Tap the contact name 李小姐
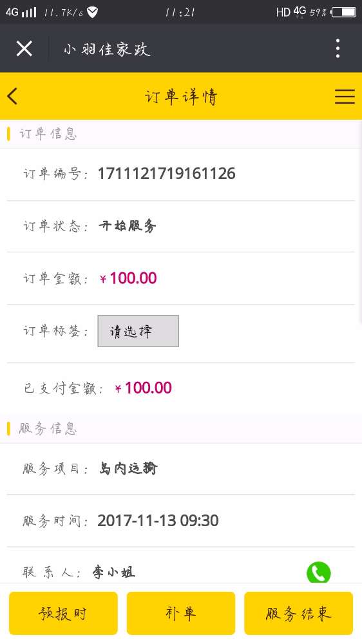The width and height of the screenshot is (362, 644). (x=113, y=572)
